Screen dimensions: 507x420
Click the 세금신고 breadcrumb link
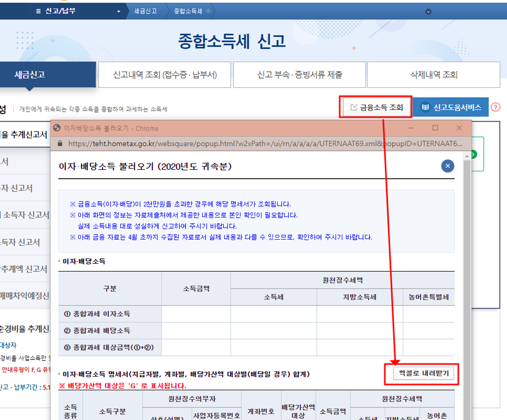click(146, 11)
